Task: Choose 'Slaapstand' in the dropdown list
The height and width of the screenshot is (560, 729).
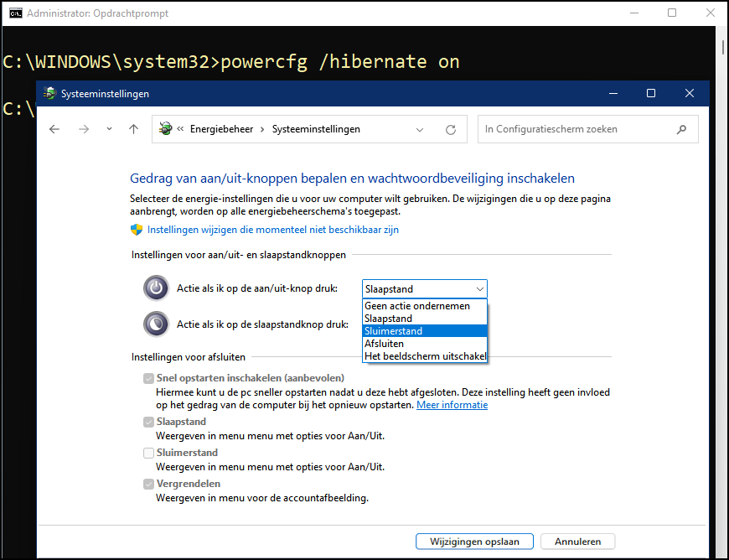Action: (425, 319)
